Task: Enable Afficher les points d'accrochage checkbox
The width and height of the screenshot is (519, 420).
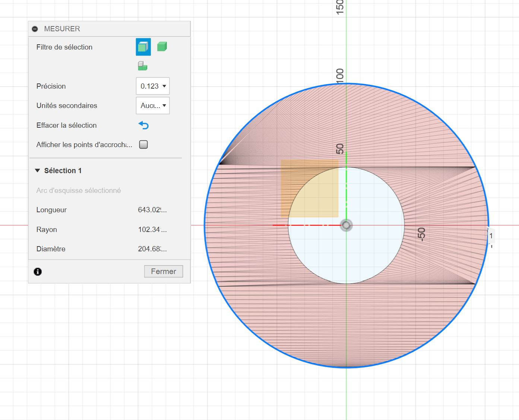Action: (x=143, y=144)
